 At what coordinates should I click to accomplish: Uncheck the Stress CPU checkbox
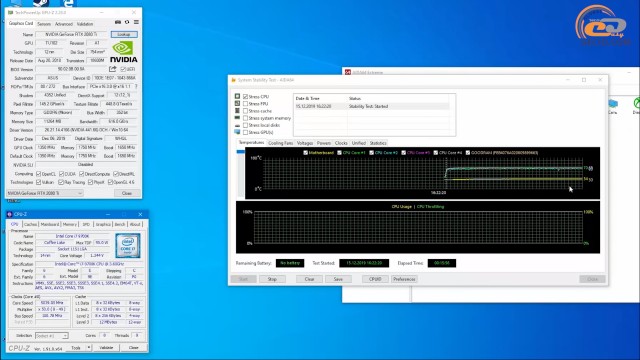[245, 97]
